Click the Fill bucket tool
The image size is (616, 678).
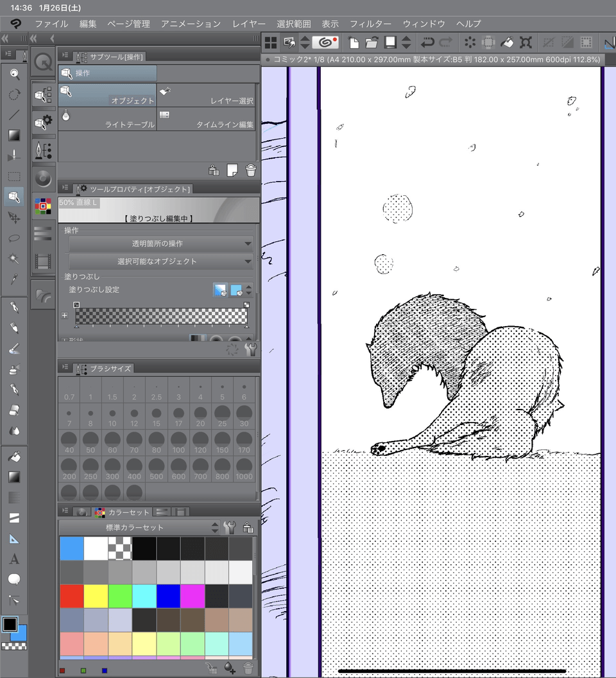(14, 456)
